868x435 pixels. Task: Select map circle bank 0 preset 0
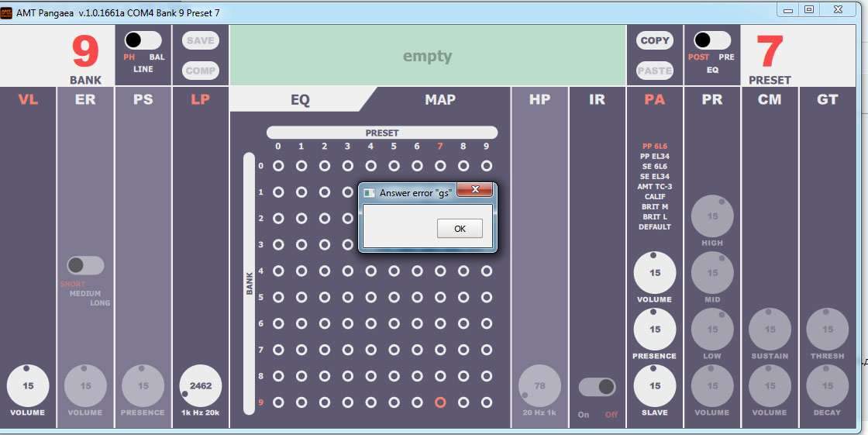278,166
